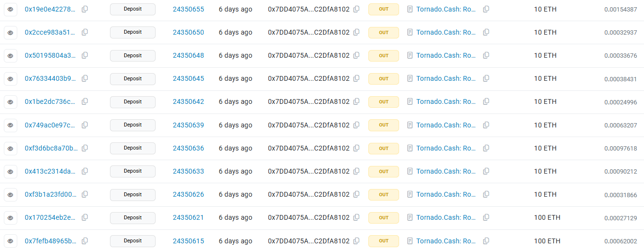644x252 pixels.
Task: Copy transaction hash 0x2cce983a51
Action: [x=85, y=32]
